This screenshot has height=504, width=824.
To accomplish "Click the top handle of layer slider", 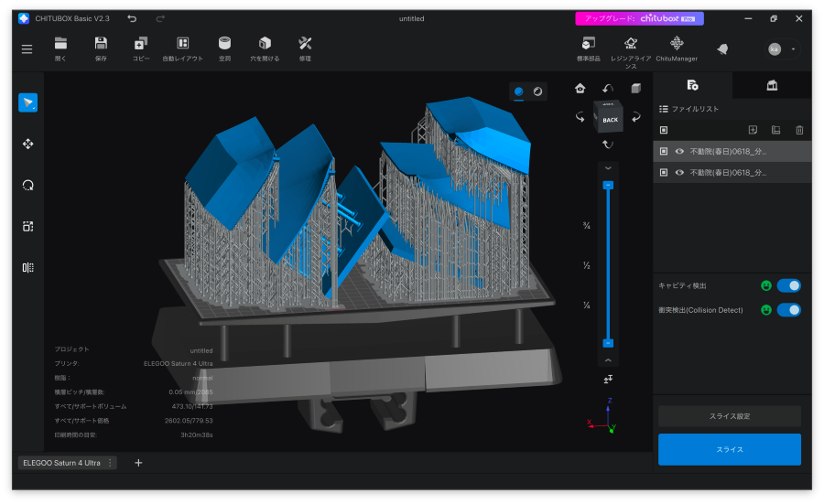I will tap(608, 185).
